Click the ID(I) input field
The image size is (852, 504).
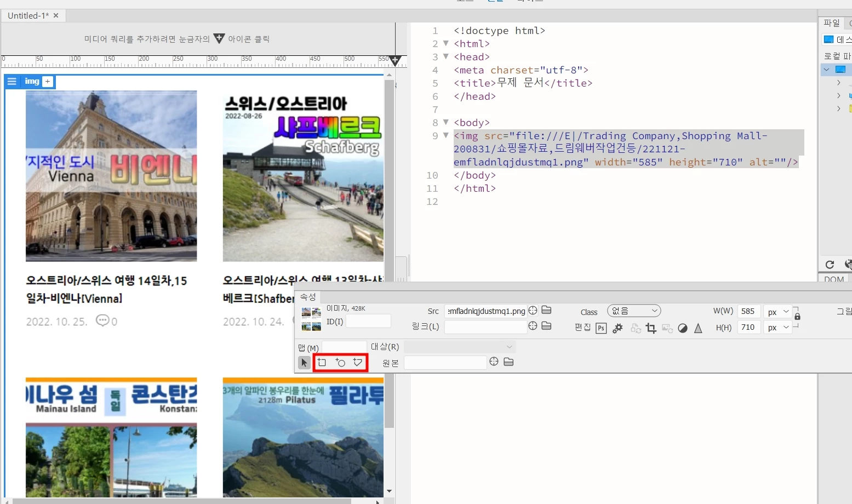point(368,321)
